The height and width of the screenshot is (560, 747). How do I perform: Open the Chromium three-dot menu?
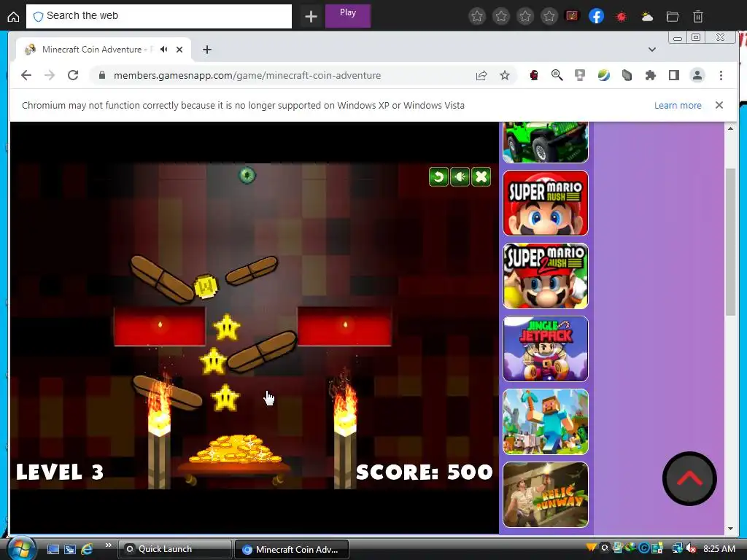[721, 75]
